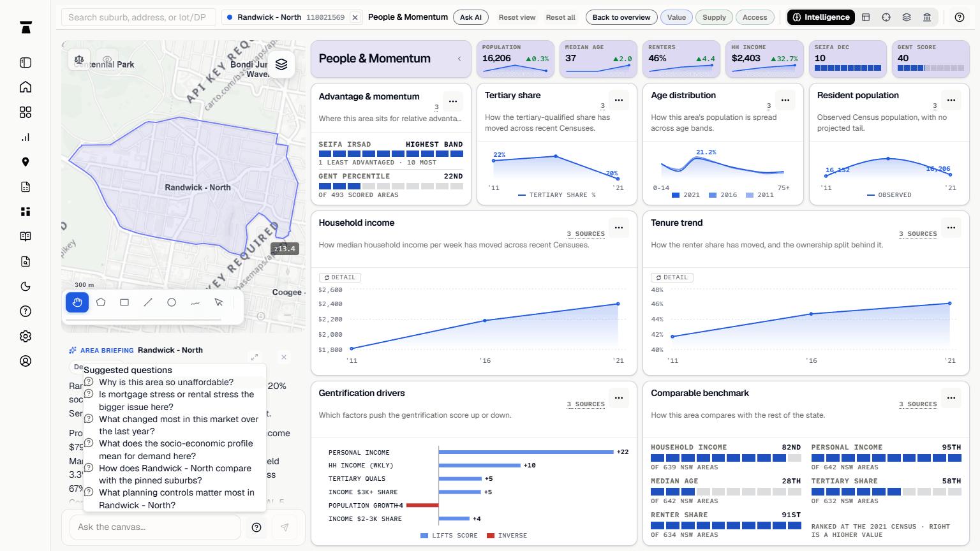Open the table layout icon in top bar
Image resolution: width=980 pixels, height=551 pixels.
tap(866, 17)
